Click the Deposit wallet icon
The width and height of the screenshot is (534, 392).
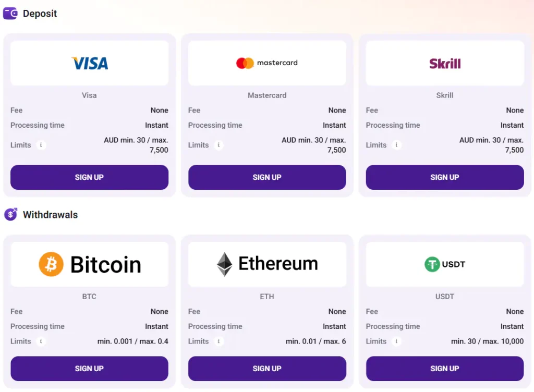click(x=10, y=14)
